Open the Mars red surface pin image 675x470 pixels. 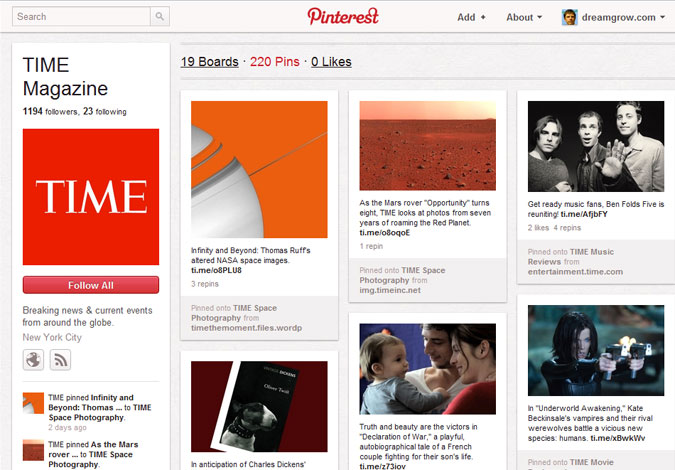427,145
